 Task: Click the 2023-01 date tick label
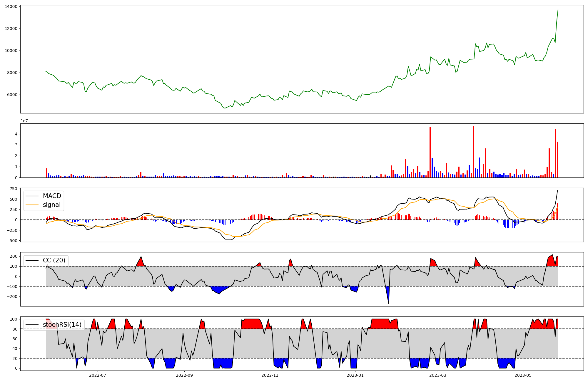[355, 375]
